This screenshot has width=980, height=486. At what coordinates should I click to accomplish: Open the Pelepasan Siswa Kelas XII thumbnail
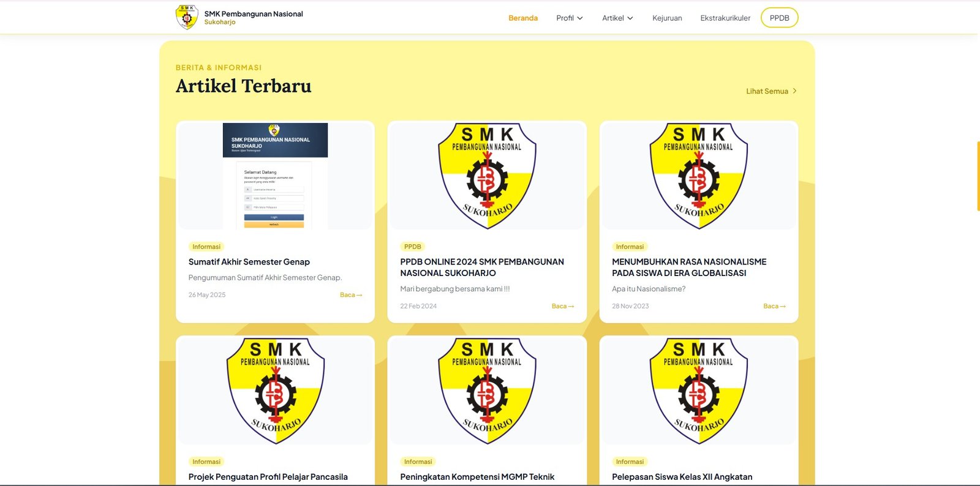pos(699,391)
